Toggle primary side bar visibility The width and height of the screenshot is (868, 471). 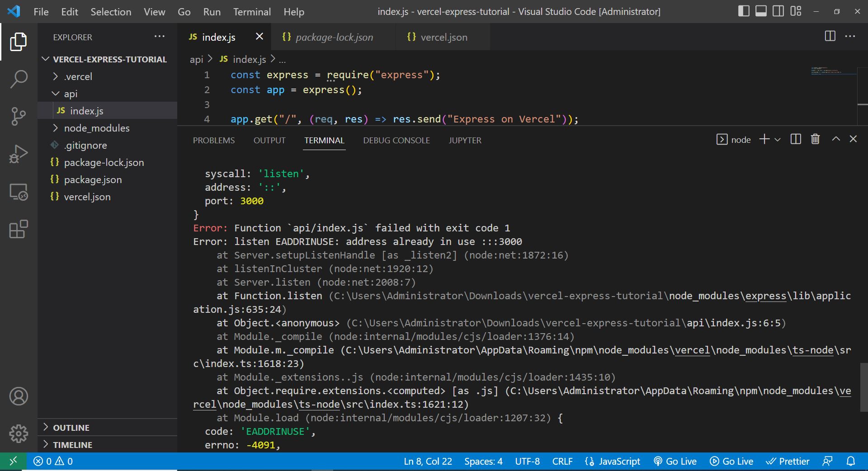point(744,11)
